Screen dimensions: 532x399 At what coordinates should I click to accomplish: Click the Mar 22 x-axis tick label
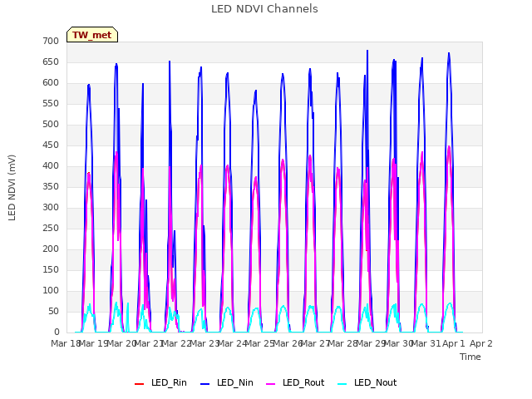[176, 343]
